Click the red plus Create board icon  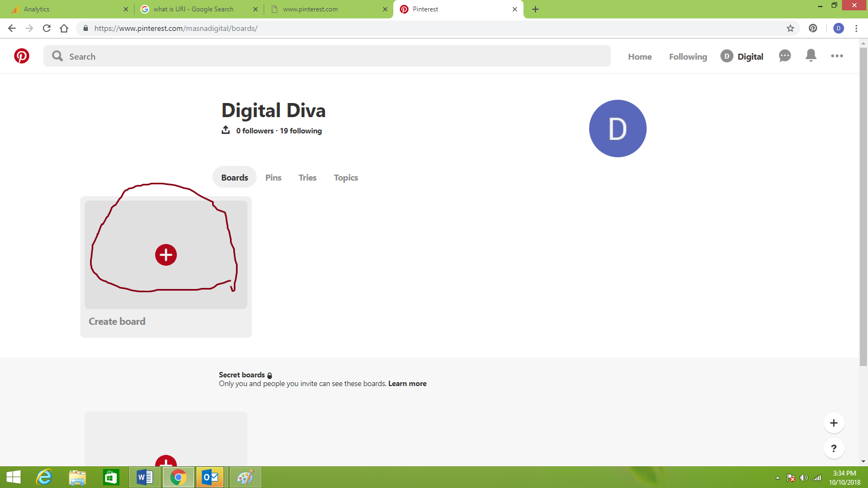166,255
